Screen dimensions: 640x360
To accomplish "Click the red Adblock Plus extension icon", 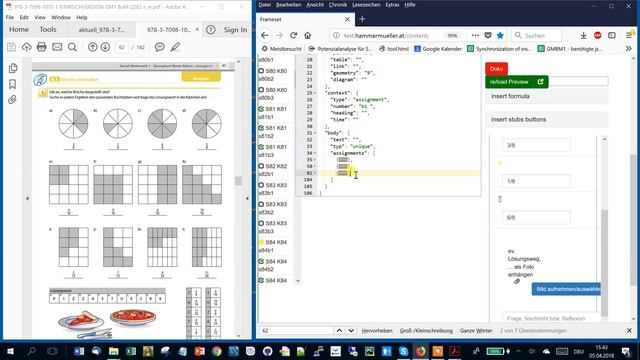I will [598, 36].
